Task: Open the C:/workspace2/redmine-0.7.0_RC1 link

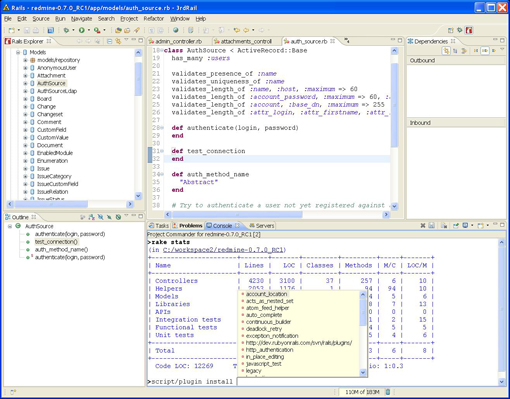Action: pyautogui.click(x=223, y=250)
